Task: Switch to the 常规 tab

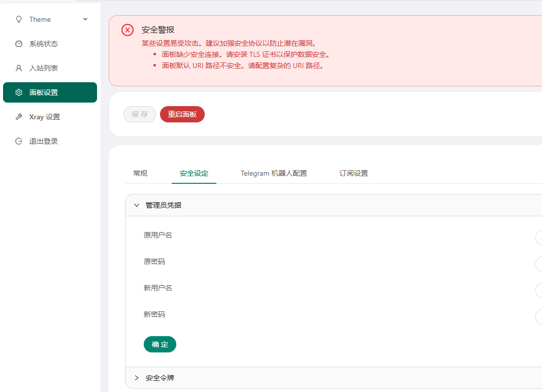Action: click(140, 173)
